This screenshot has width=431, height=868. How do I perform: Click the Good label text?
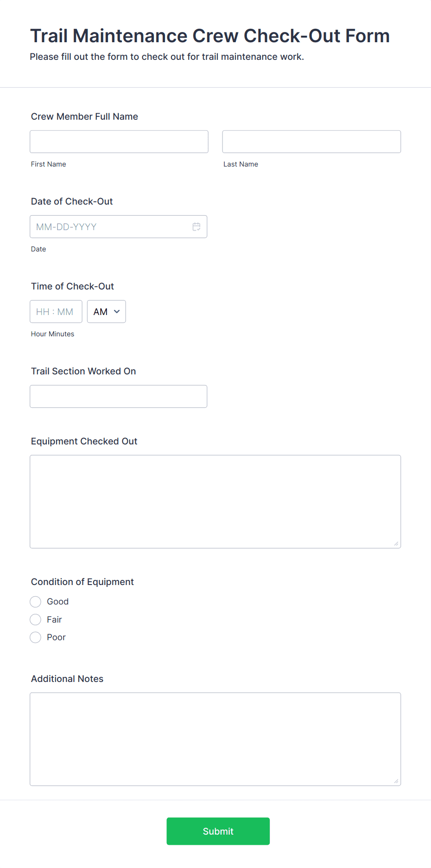tap(58, 602)
